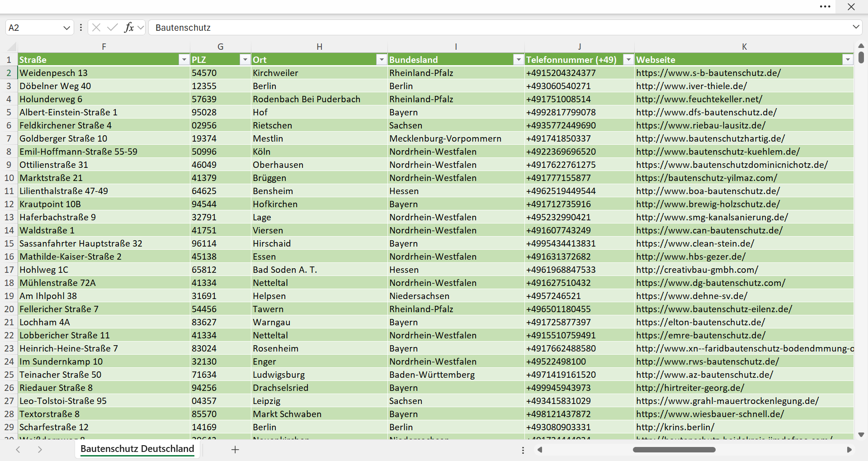Select the cell Niedersachsen in row 19

tap(456, 296)
